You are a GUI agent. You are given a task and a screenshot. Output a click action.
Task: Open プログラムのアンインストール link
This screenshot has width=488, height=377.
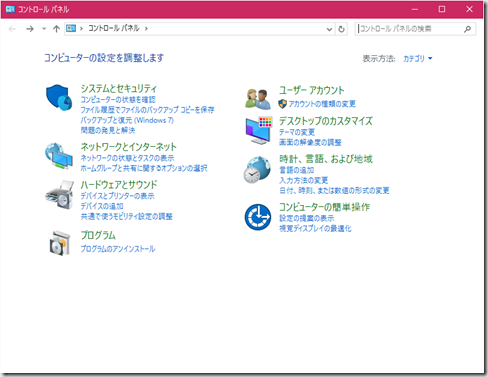pos(118,249)
